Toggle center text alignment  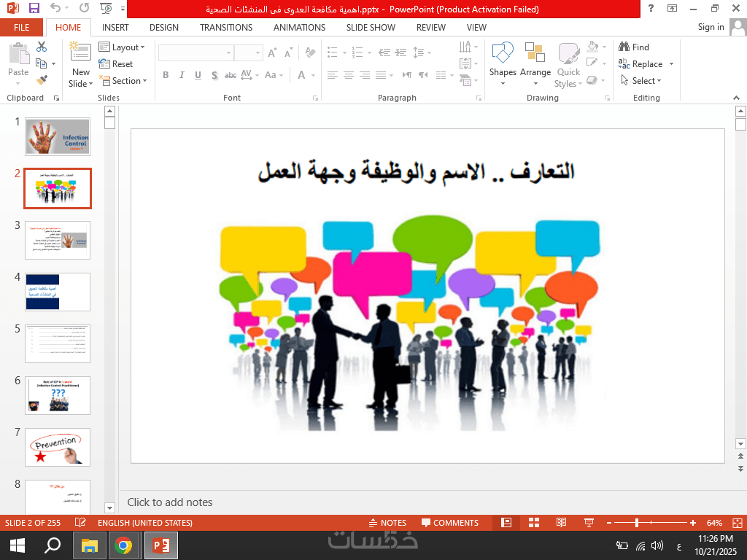click(x=349, y=75)
